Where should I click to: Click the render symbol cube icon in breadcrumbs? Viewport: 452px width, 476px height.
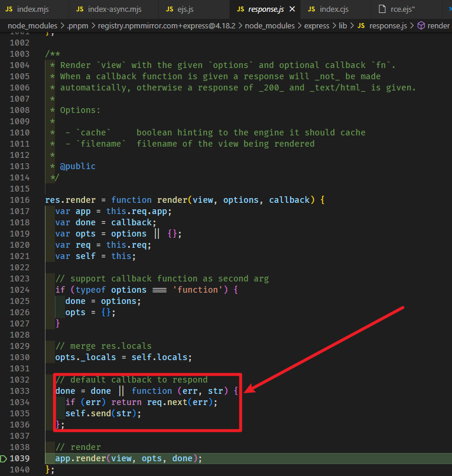(x=421, y=26)
